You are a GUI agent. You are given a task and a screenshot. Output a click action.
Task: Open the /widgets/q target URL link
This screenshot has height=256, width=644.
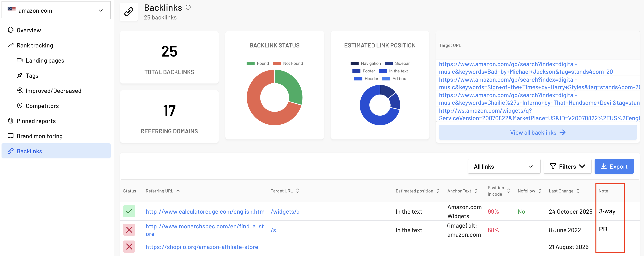point(285,212)
